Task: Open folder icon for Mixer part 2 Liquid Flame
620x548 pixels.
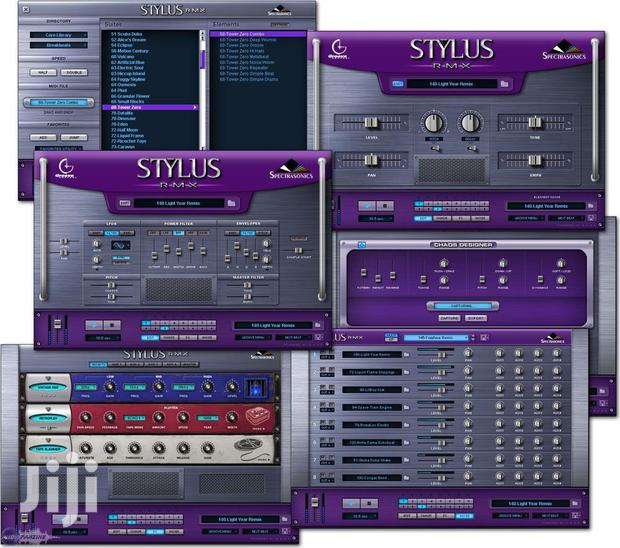Action: pyautogui.click(x=406, y=372)
